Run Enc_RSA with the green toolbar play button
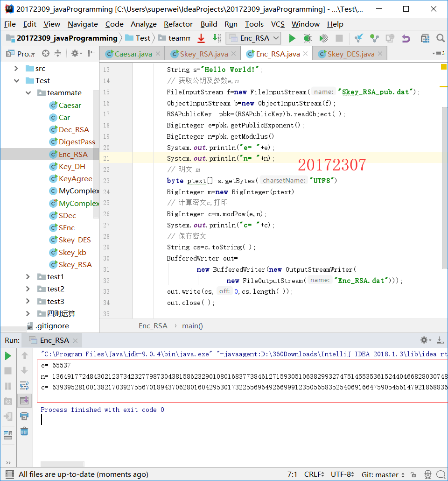 (x=292, y=38)
